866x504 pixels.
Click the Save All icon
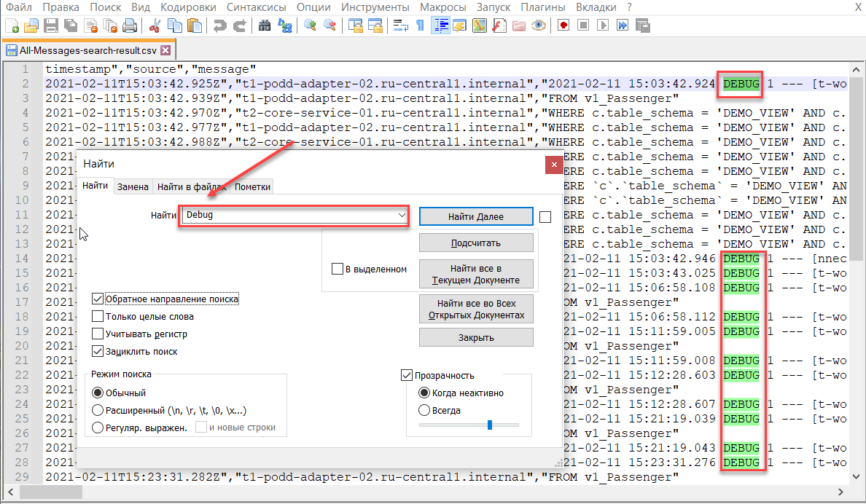pos(69,25)
